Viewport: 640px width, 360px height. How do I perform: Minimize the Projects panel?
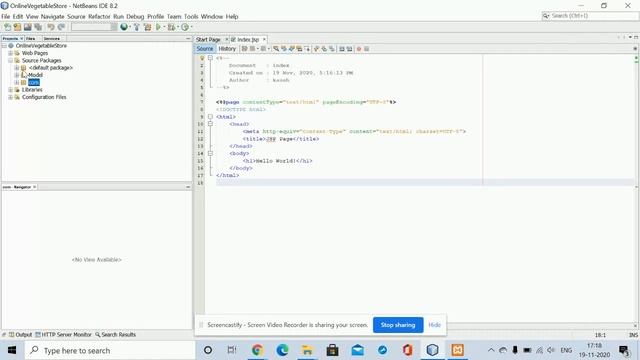coord(188,38)
